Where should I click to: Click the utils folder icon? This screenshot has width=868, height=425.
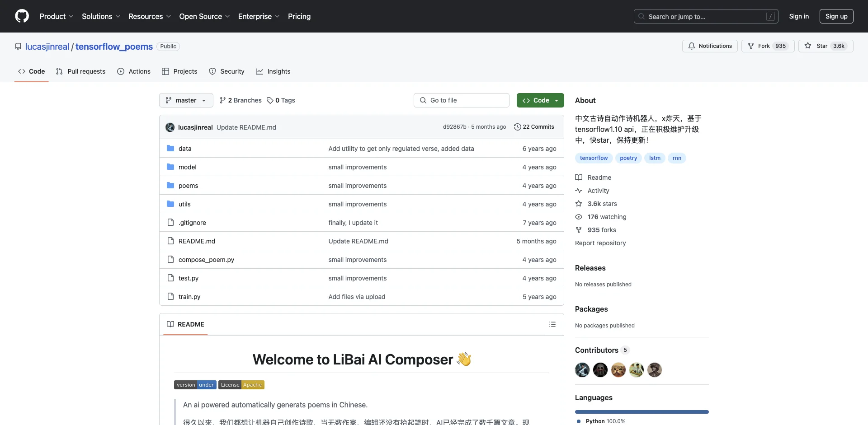(170, 204)
